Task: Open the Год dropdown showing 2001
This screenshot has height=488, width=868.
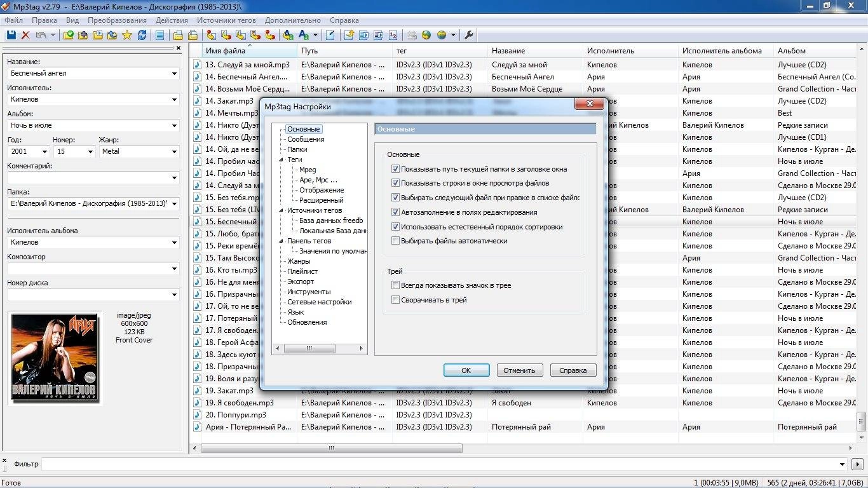Action: pyautogui.click(x=44, y=151)
